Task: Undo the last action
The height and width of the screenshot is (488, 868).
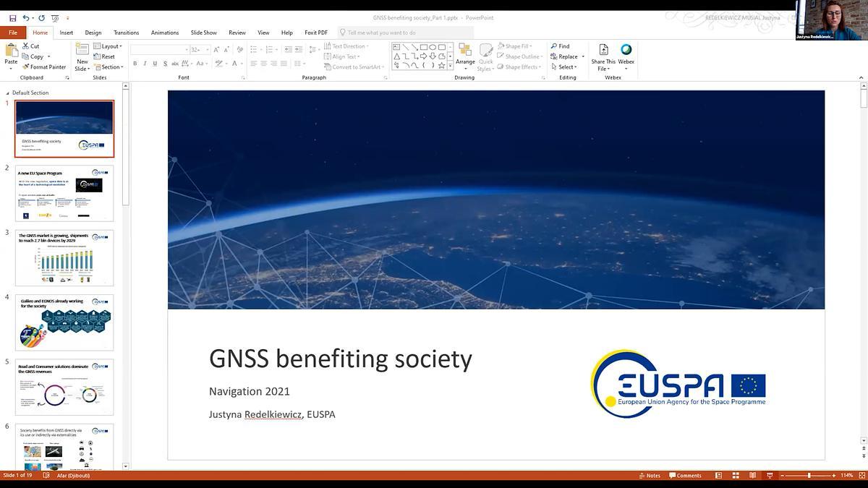Action: point(25,18)
